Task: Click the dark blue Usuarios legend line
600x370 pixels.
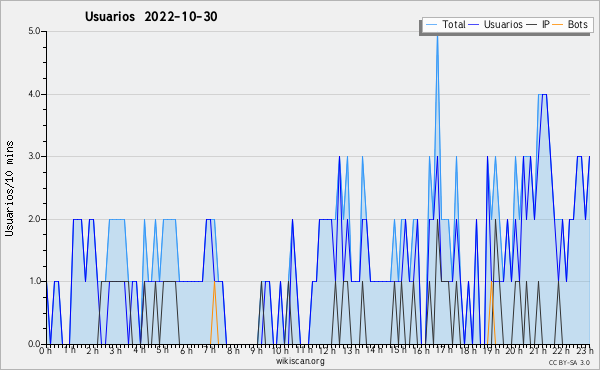Action: tap(474, 25)
